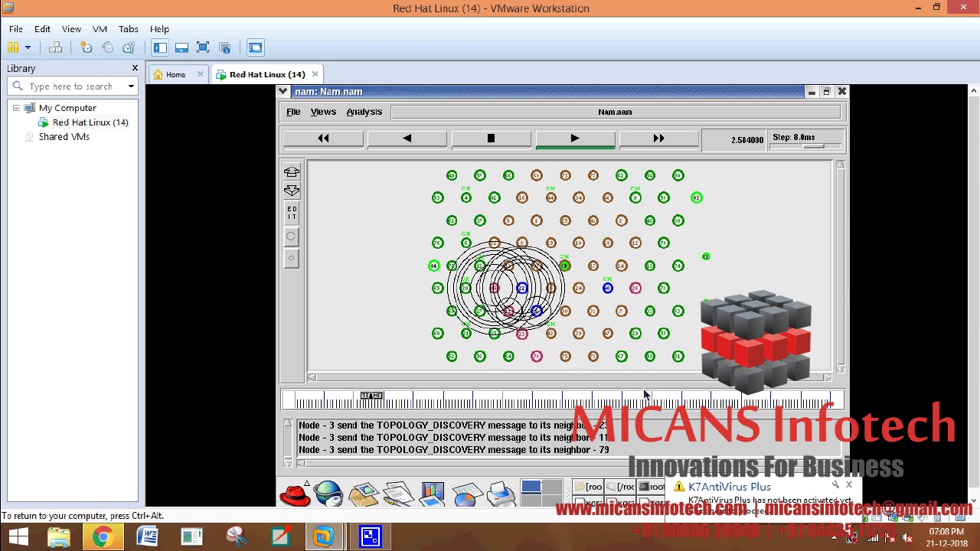Open the VMware View menu

71,28
